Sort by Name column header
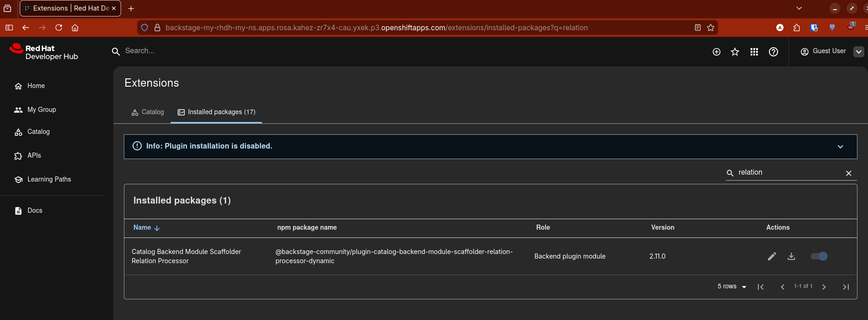868x320 pixels. pyautogui.click(x=146, y=227)
